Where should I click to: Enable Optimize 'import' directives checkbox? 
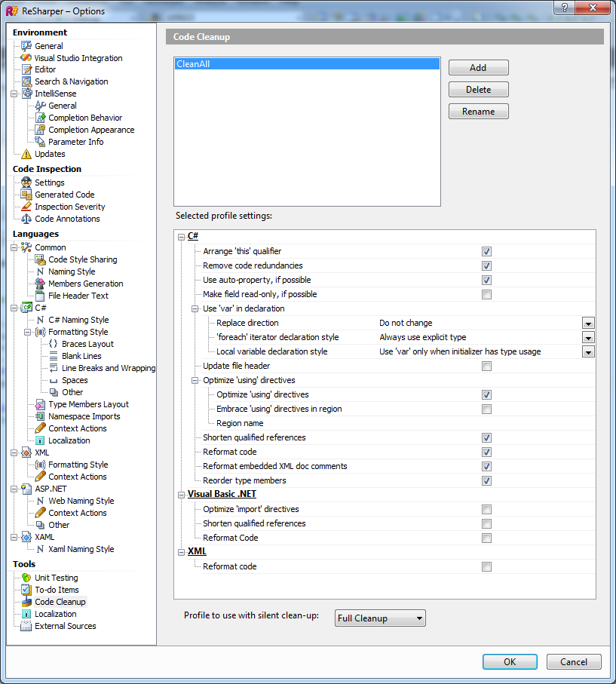[x=486, y=509]
